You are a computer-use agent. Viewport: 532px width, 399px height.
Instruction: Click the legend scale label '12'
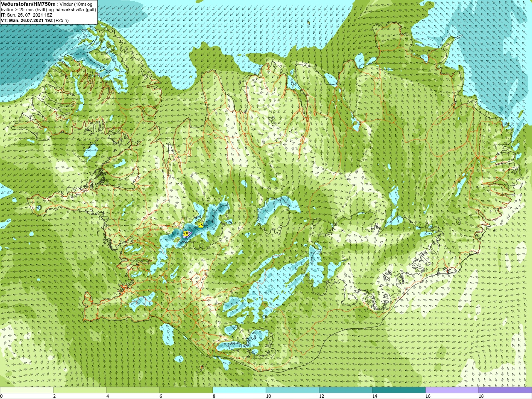pyautogui.click(x=322, y=396)
